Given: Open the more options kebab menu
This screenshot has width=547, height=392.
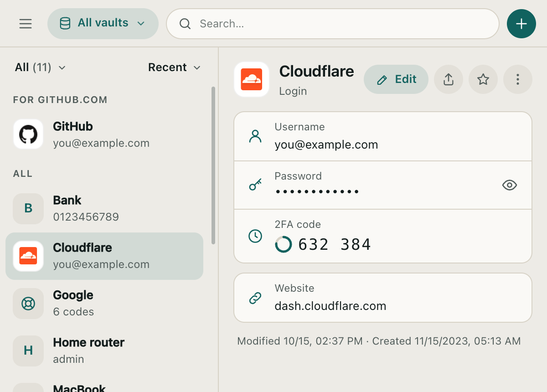Looking at the screenshot, I should point(518,79).
